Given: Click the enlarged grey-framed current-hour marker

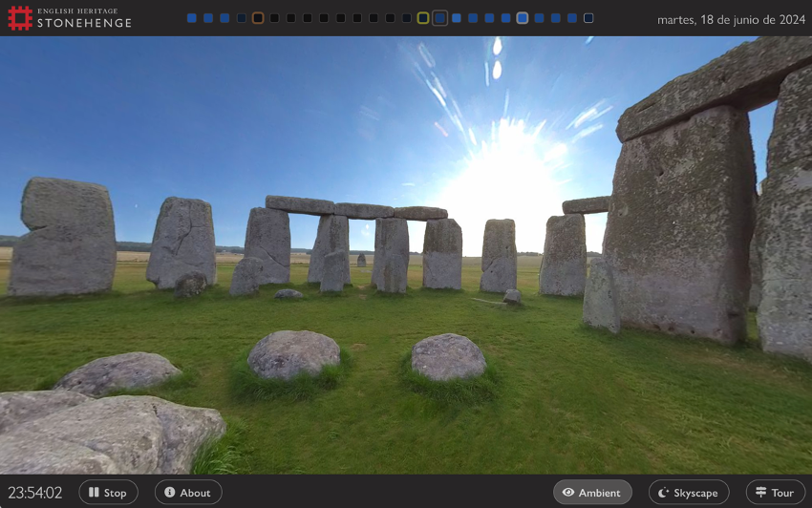Looking at the screenshot, I should pos(439,18).
